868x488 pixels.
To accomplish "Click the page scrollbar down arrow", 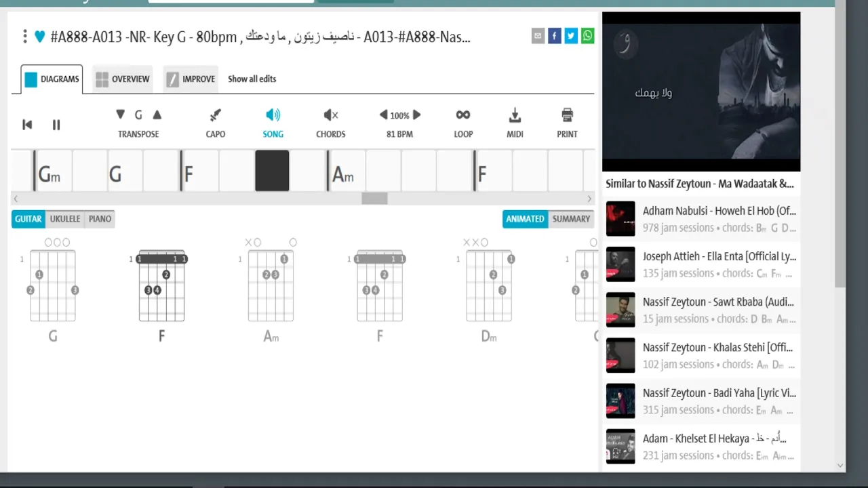I will (x=840, y=466).
